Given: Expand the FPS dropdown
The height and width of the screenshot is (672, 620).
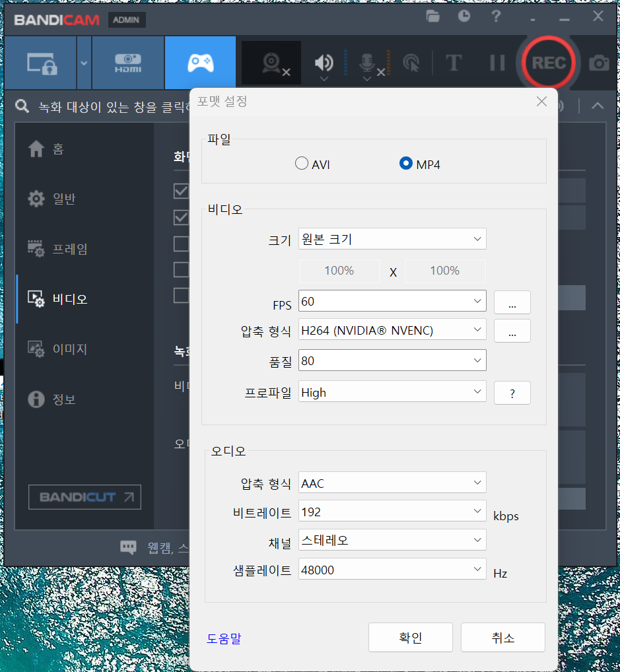Looking at the screenshot, I should [392, 302].
